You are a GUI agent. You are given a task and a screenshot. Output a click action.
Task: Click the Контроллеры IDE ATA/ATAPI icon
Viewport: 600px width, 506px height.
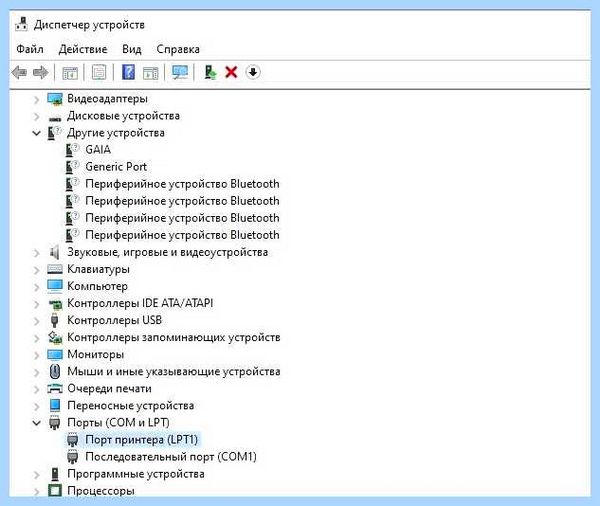tap(55, 304)
